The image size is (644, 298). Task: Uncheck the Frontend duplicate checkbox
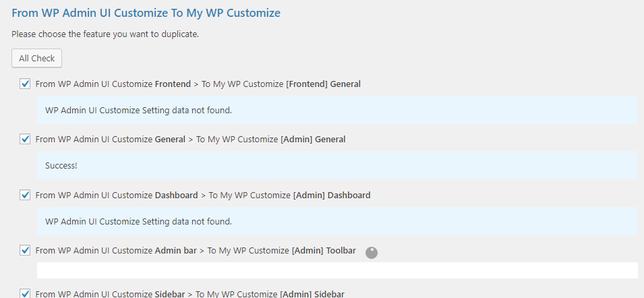25,84
